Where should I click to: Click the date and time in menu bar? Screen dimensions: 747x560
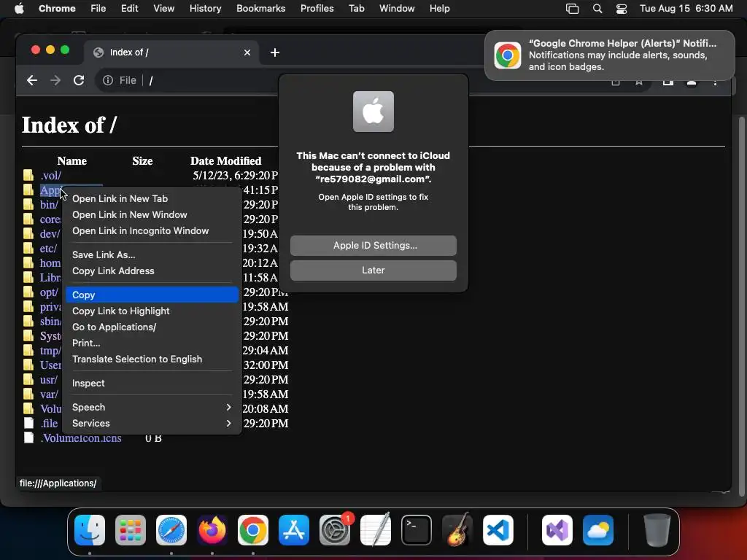[x=686, y=9]
